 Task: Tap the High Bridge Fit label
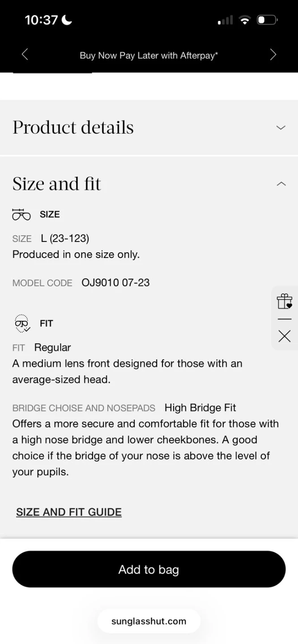click(x=200, y=408)
